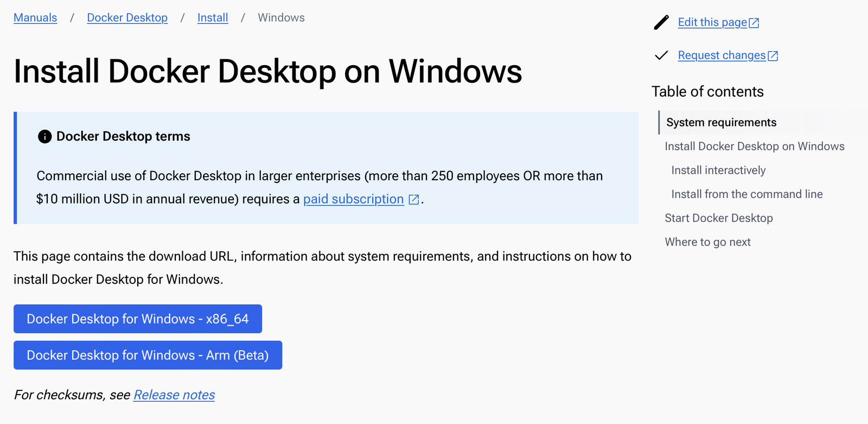868x424 pixels.
Task: Click external-link icon after Request changes
Action: 773,56
